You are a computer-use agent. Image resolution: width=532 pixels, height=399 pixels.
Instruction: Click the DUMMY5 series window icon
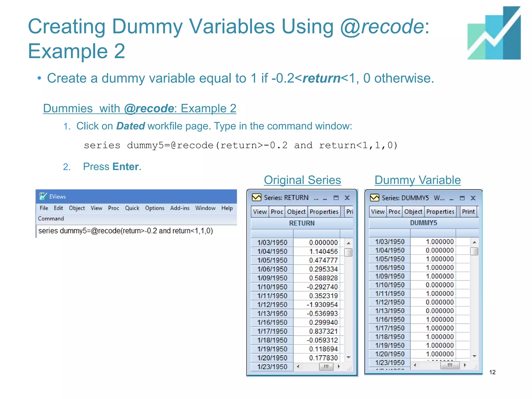click(x=374, y=198)
